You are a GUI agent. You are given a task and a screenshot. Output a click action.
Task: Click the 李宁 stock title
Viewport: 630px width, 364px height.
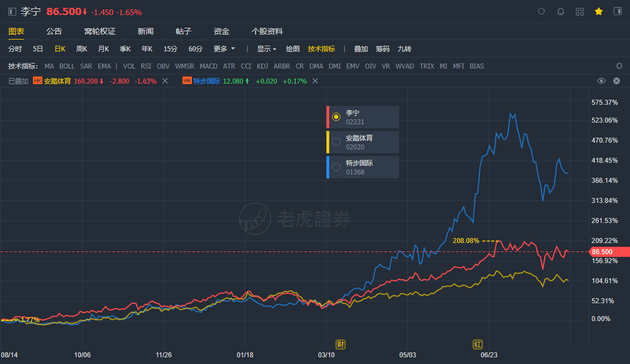pos(31,12)
